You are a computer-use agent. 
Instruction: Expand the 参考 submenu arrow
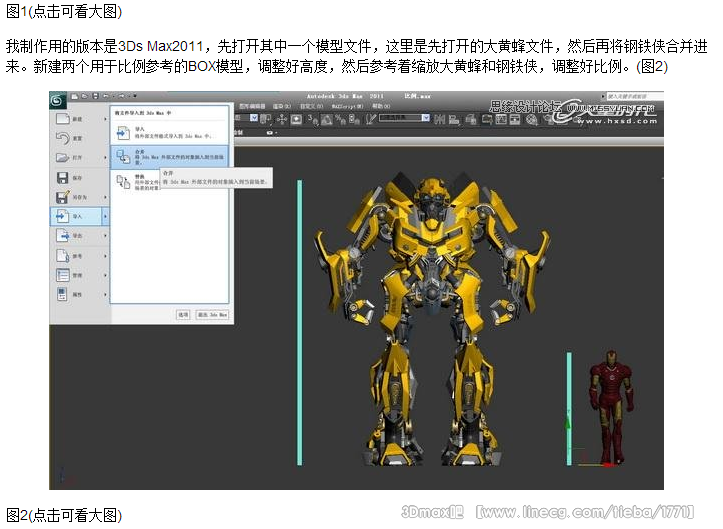[x=106, y=256]
